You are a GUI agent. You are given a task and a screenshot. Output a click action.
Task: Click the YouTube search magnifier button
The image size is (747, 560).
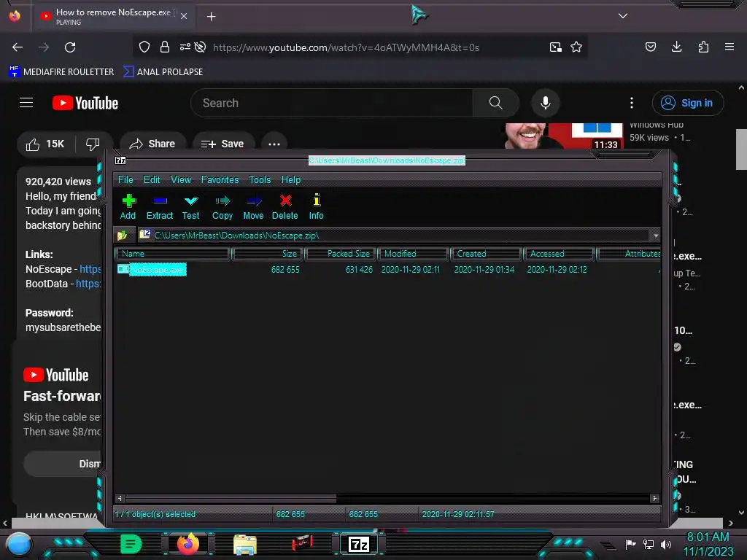[496, 103]
